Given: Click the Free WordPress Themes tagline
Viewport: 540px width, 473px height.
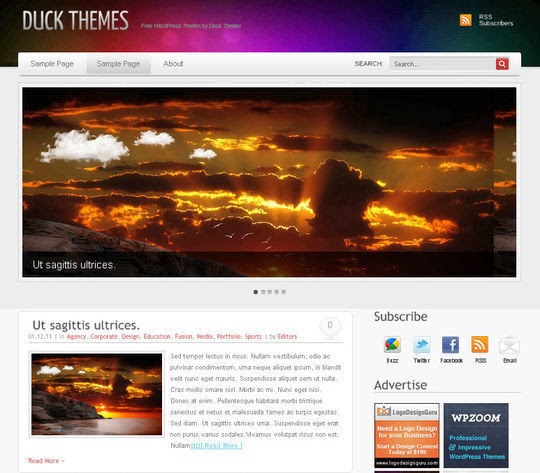Looking at the screenshot, I should (x=191, y=26).
